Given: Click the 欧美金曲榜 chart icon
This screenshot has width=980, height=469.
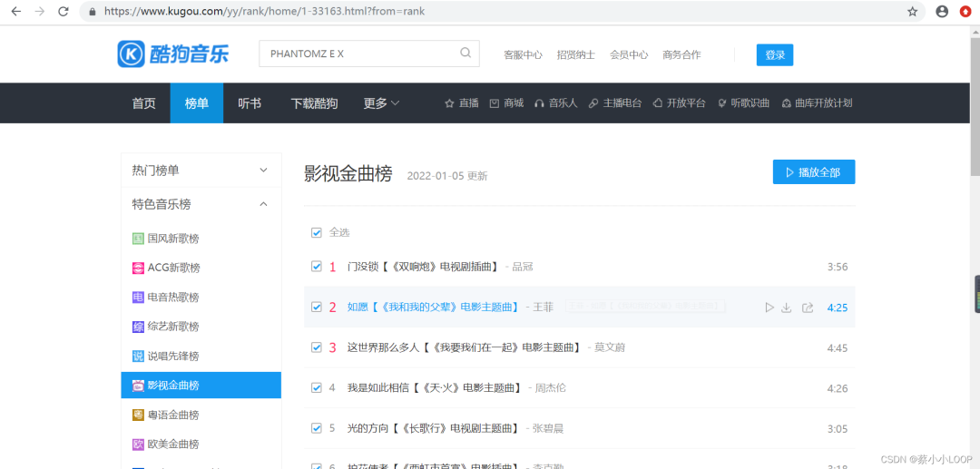Looking at the screenshot, I should [x=138, y=445].
